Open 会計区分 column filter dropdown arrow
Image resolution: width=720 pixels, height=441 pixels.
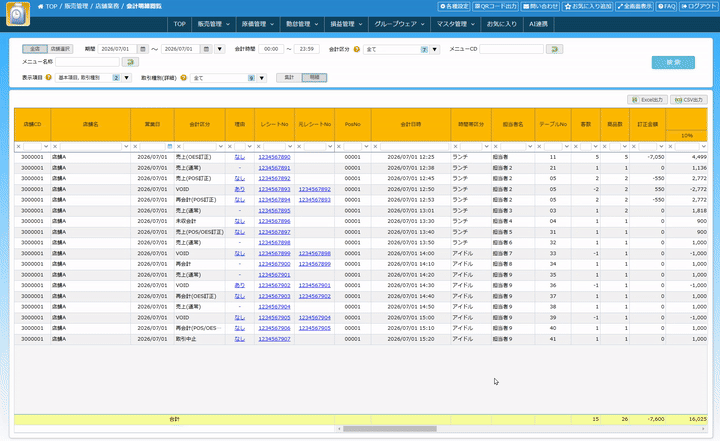[x=221, y=147]
